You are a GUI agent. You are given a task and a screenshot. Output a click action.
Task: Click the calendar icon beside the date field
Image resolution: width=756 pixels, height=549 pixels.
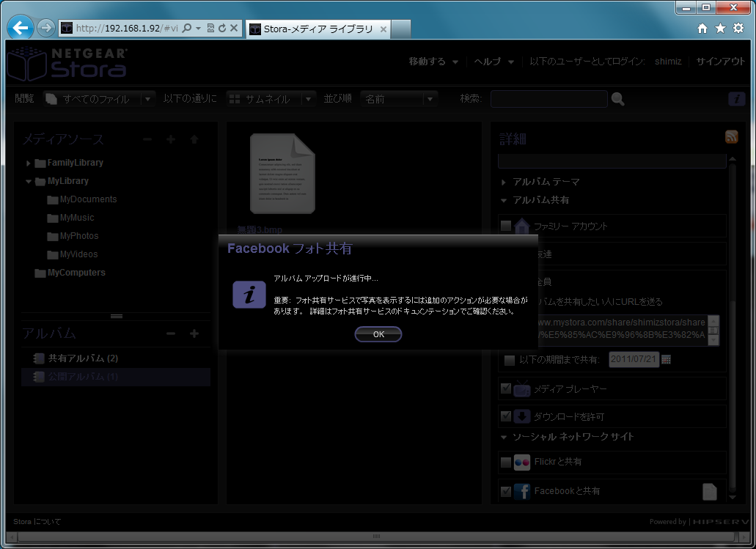666,360
